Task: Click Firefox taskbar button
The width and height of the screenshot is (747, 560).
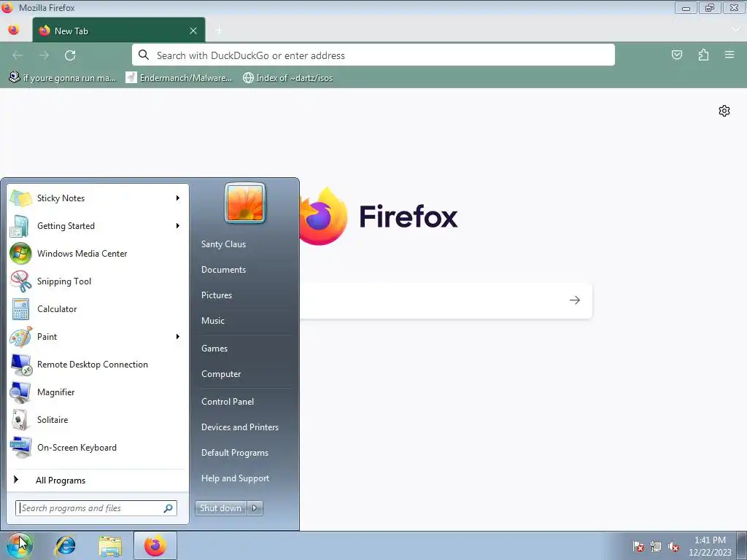Action: click(155, 545)
